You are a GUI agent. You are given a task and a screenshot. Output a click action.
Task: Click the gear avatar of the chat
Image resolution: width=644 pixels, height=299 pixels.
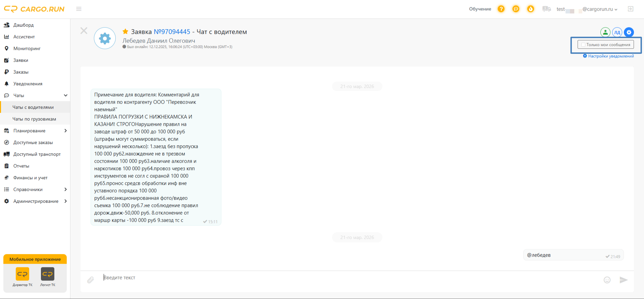105,38
